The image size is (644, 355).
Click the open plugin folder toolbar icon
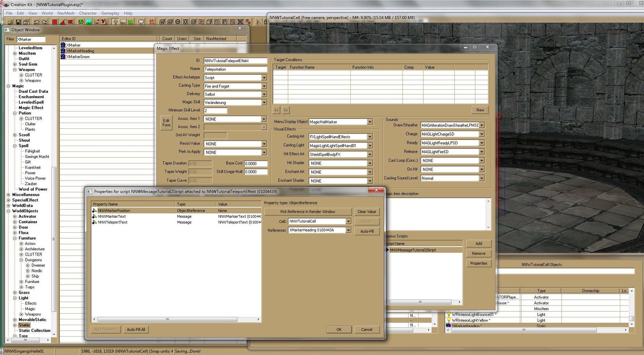[x=11, y=22]
